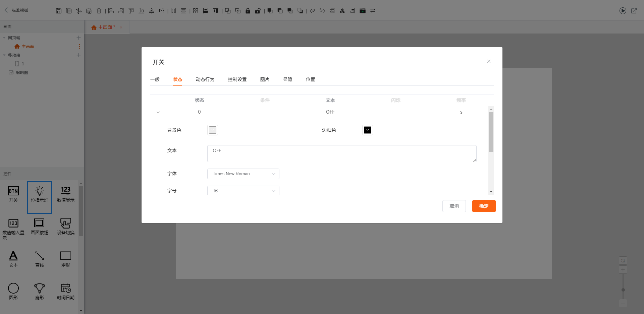644x314 pixels.
Task: Click the zoom out minus button
Action: [x=623, y=303]
